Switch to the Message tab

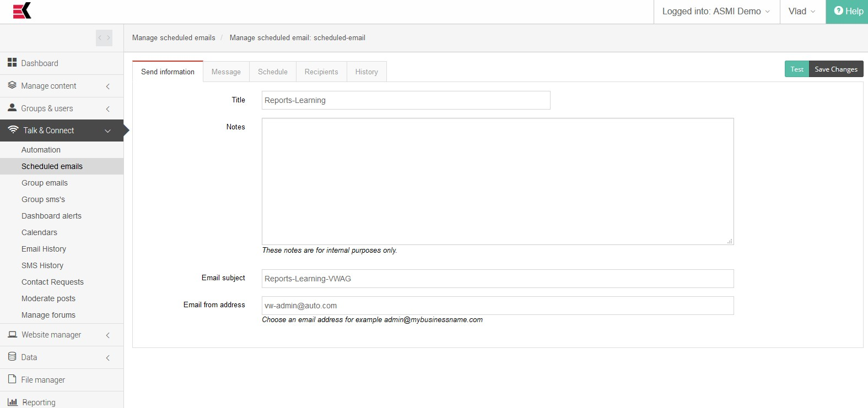coord(226,72)
